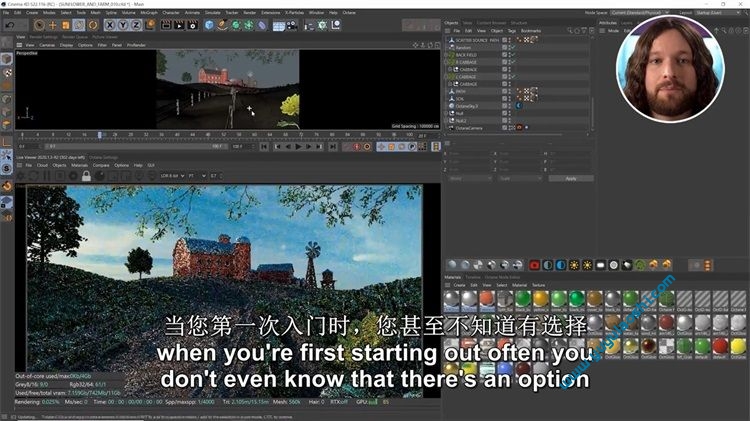The width and height of the screenshot is (750, 421).
Task: Click the Live Viewer settings gear icon
Action: [x=21, y=176]
